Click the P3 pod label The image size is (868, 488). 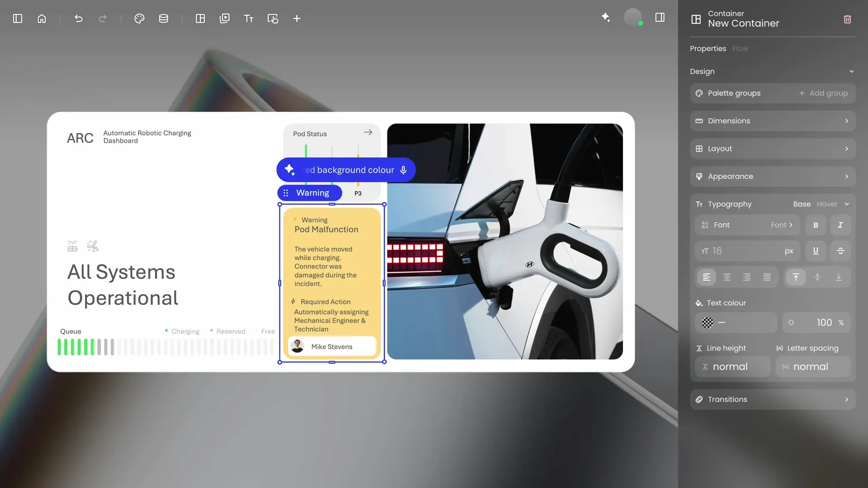point(358,193)
